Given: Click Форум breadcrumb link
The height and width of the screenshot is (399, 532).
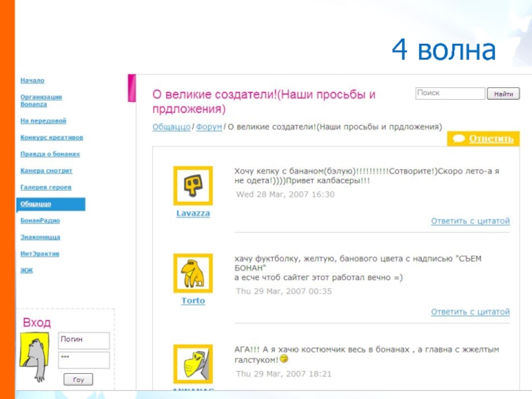Looking at the screenshot, I should point(209,127).
